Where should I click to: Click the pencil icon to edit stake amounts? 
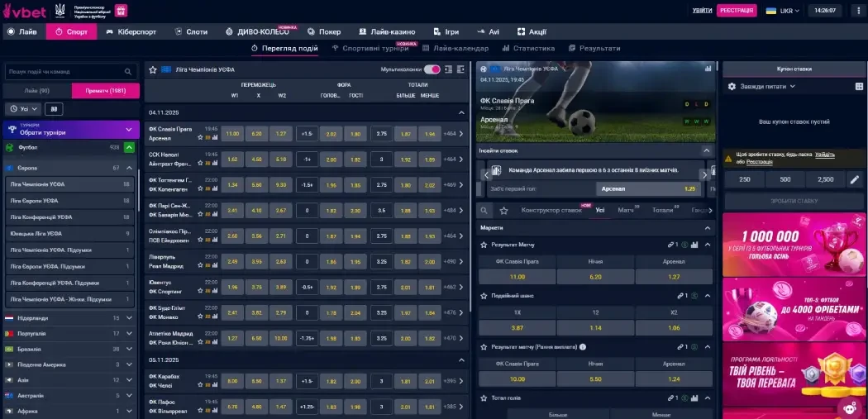point(854,179)
